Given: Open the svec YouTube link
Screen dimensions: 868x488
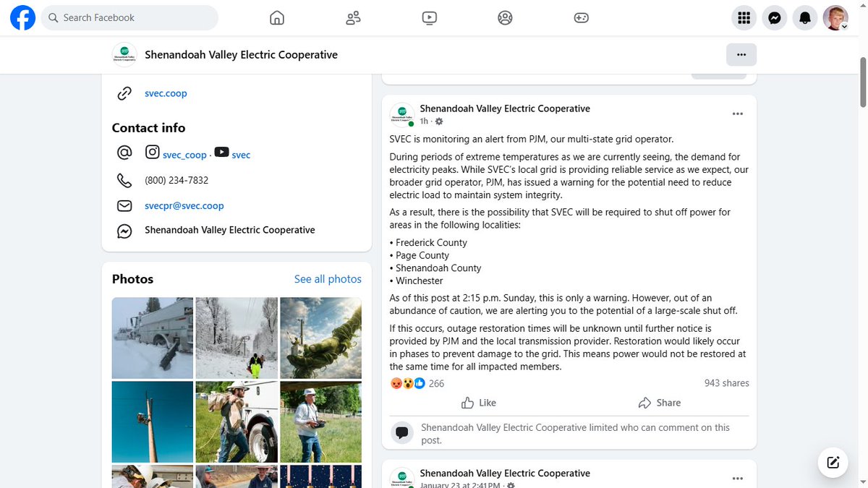Looking at the screenshot, I should tap(241, 155).
